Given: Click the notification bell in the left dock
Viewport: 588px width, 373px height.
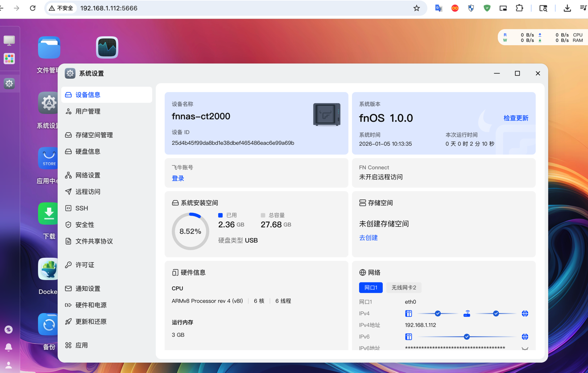Looking at the screenshot, I should [8, 347].
